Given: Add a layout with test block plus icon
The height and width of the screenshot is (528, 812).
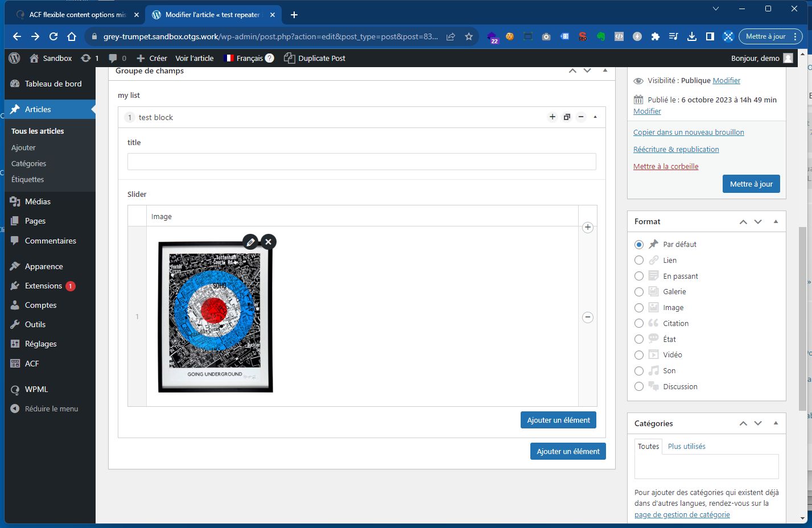Looking at the screenshot, I should (552, 117).
